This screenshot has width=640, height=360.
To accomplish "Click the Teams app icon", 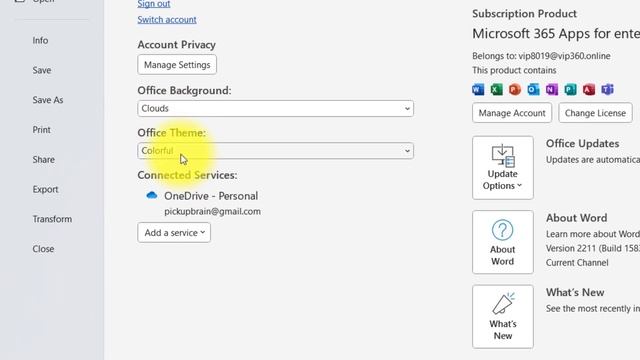I will pos(607,89).
